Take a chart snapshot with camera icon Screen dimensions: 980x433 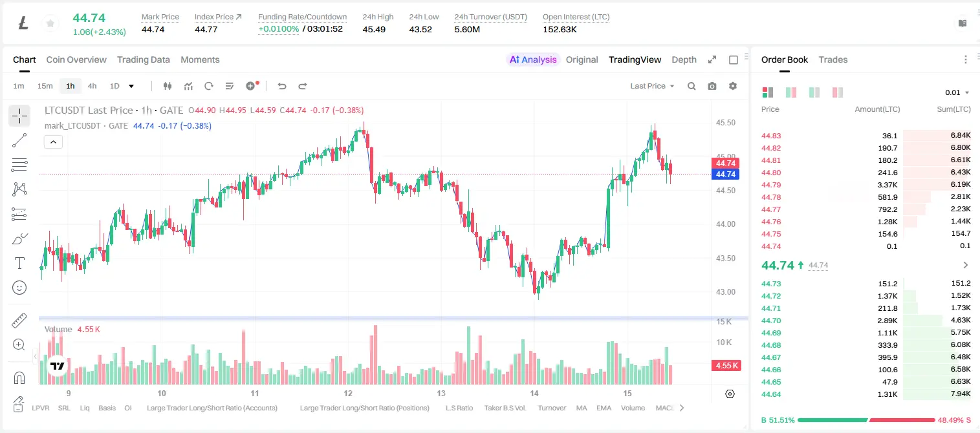[x=712, y=86]
